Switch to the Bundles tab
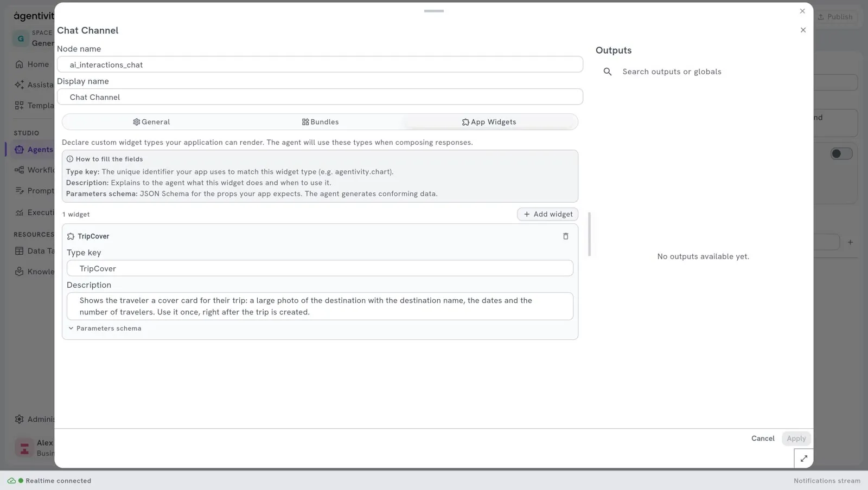 (x=320, y=122)
